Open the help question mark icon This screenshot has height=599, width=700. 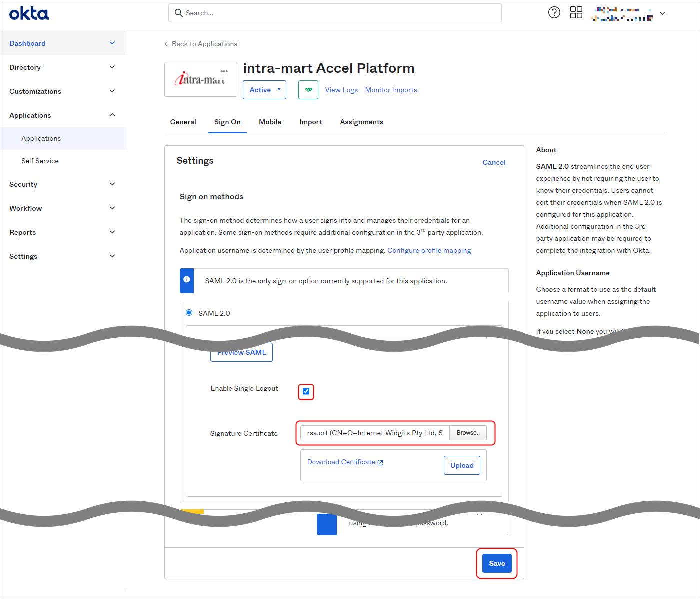click(x=554, y=13)
